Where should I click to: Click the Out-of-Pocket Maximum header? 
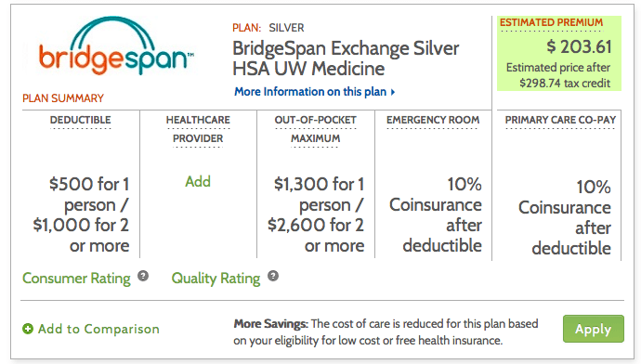[316, 129]
